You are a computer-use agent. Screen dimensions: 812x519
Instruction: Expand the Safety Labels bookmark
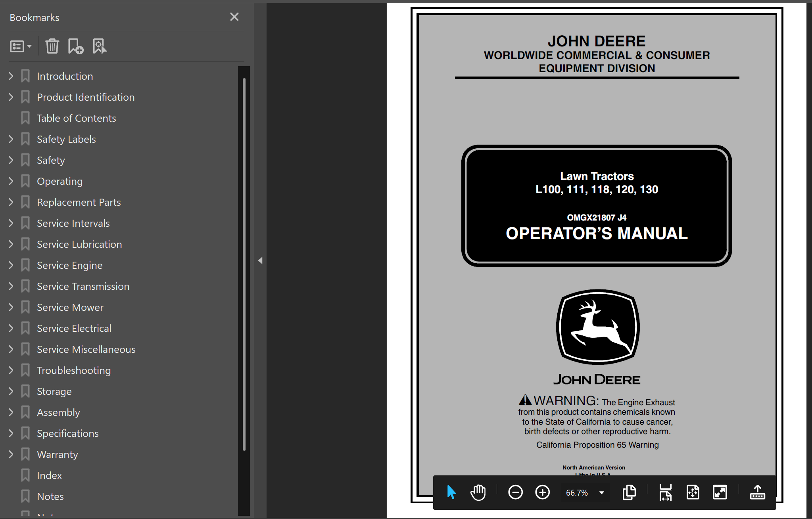coord(11,139)
